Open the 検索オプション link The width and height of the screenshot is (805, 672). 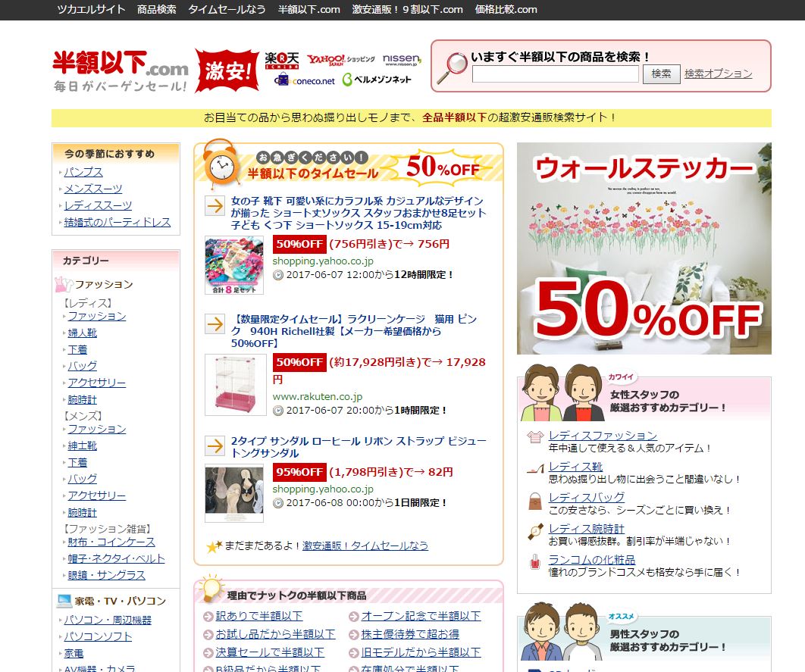[718, 73]
